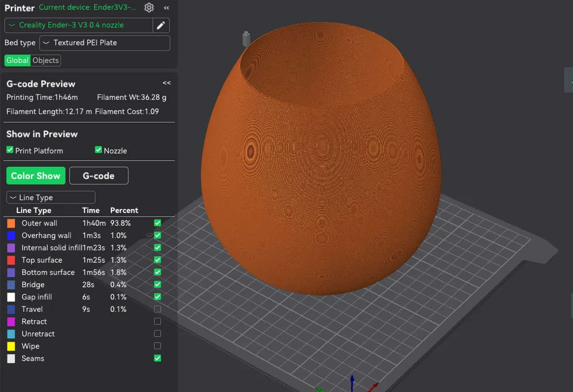Screen dimensions: 573x392
Task: Switch to the Objects tab
Action: click(46, 60)
